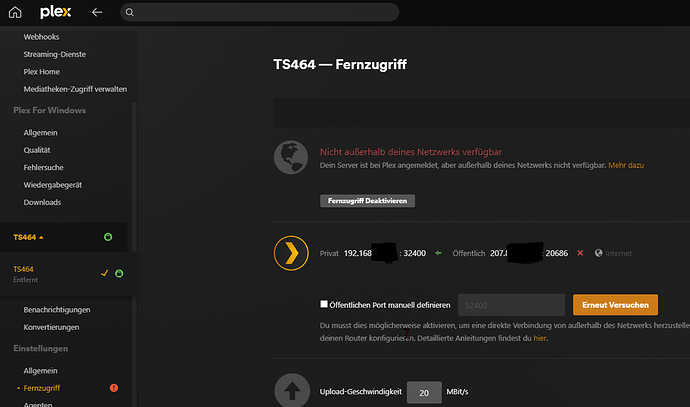Click the Upload-Geschwindigkeit field with 20
This screenshot has height=407, width=690.
tap(424, 392)
